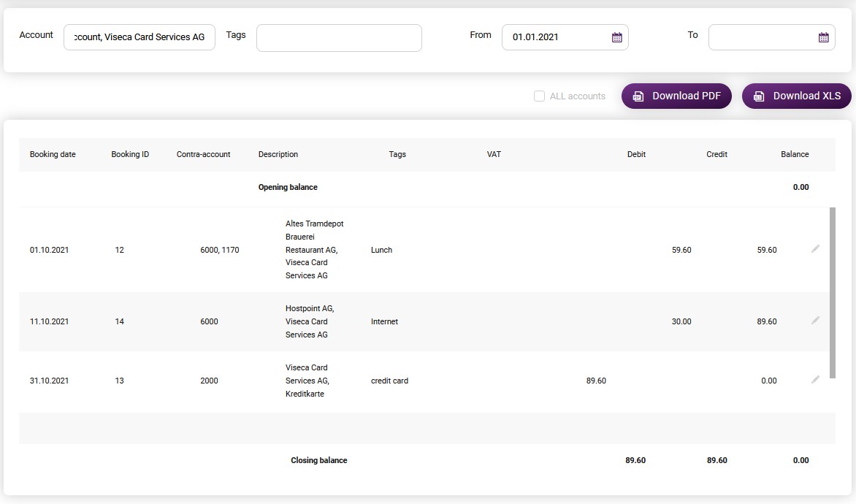The width and height of the screenshot is (856, 504).
Task: Download the ledger as XLS
Action: click(797, 96)
